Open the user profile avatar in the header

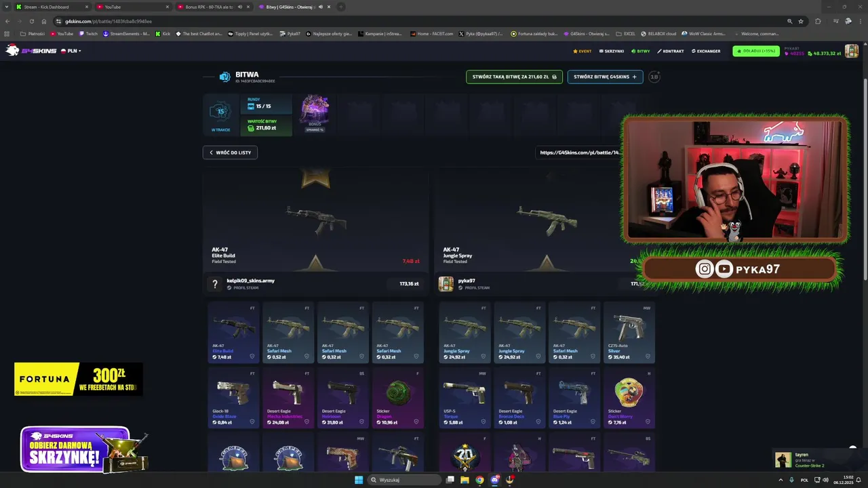pos(852,51)
